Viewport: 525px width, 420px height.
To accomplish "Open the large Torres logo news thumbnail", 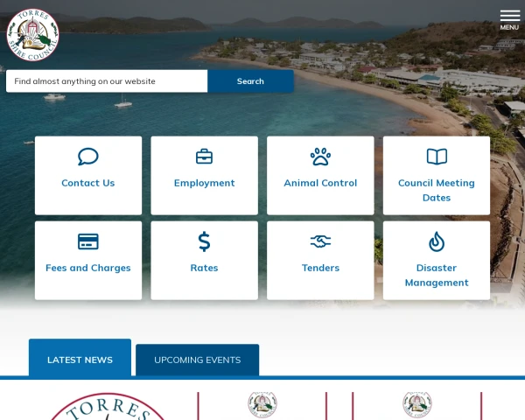I will 107,406.
